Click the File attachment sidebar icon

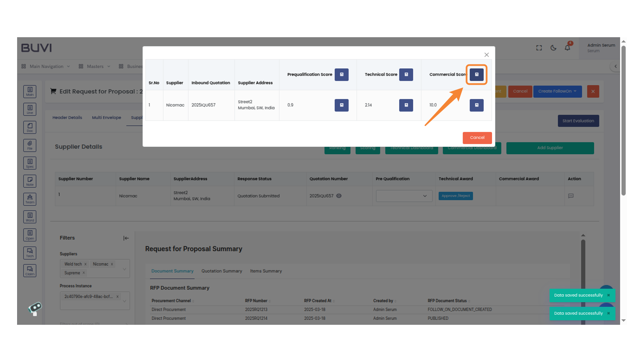tap(30, 145)
